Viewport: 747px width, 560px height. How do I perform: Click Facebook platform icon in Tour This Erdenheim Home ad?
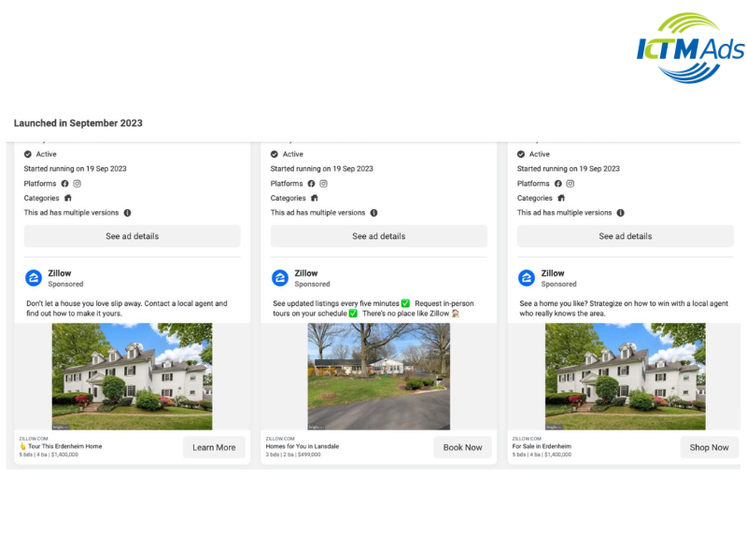(x=64, y=183)
